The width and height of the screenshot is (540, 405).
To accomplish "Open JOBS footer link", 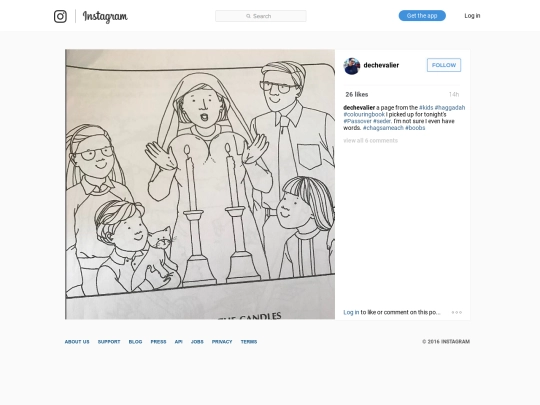I will click(197, 342).
